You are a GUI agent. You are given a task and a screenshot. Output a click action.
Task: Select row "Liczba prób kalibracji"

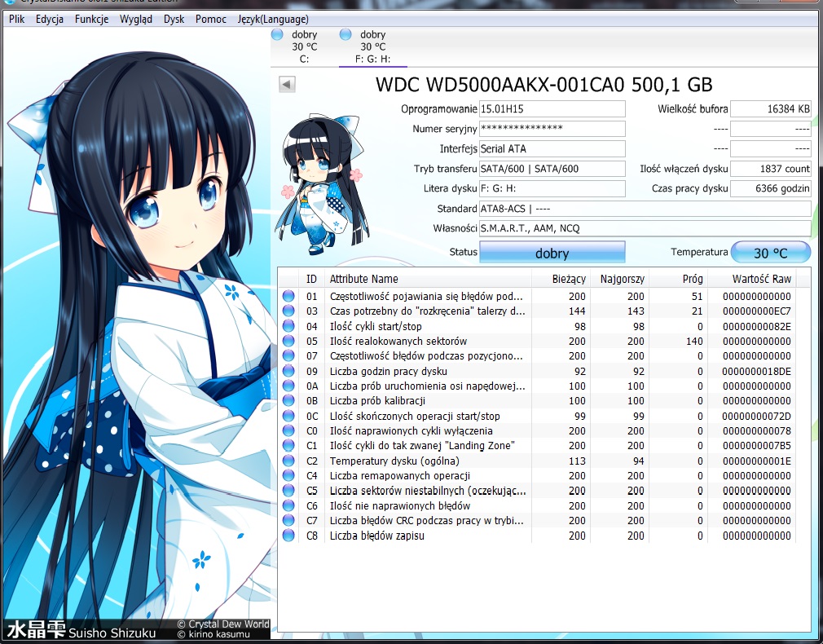(x=537, y=401)
